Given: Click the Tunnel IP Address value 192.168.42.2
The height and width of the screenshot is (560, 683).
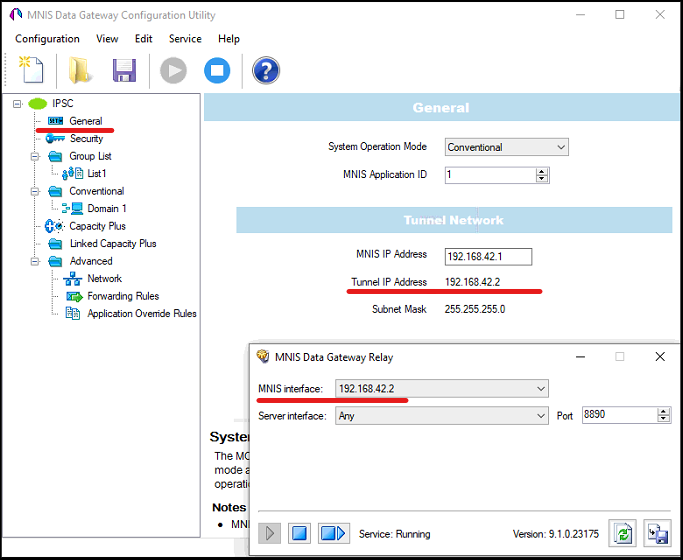Looking at the screenshot, I should [473, 282].
